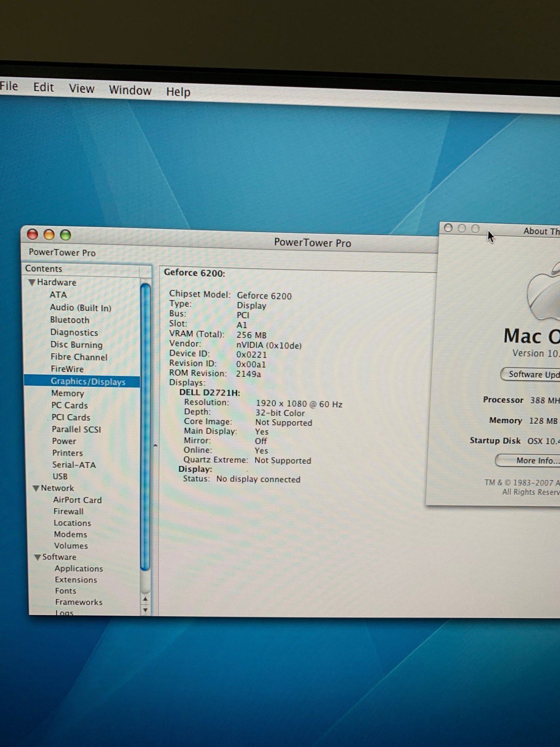Screen dimensions: 560x747
Task: Close the About This Mac window
Action: pos(448,228)
